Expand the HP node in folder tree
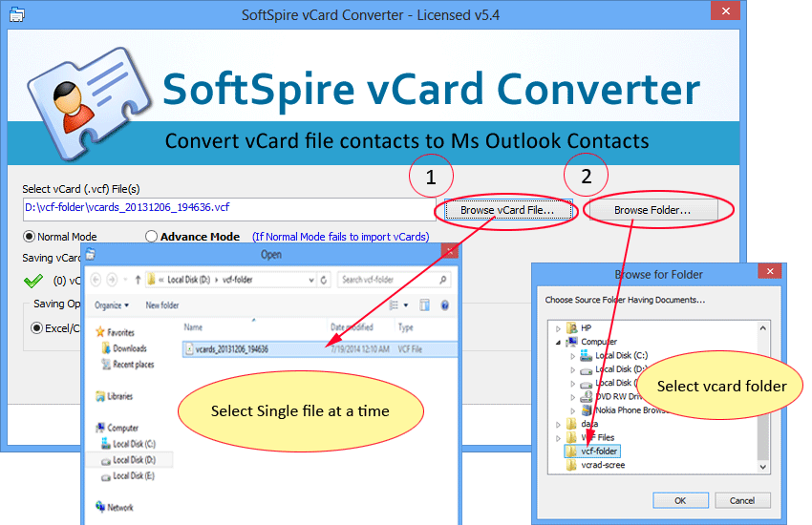812x525 pixels. pyautogui.click(x=559, y=328)
